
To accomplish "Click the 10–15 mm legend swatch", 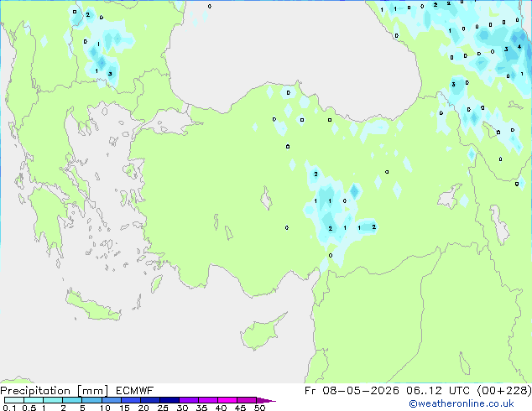I will coord(111,400).
